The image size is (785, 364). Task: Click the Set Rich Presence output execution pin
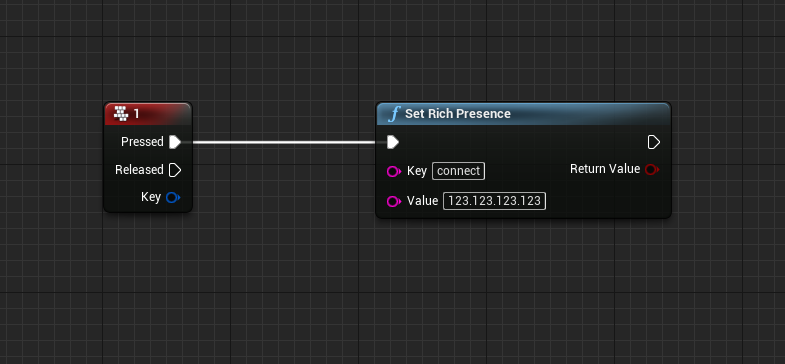click(654, 143)
